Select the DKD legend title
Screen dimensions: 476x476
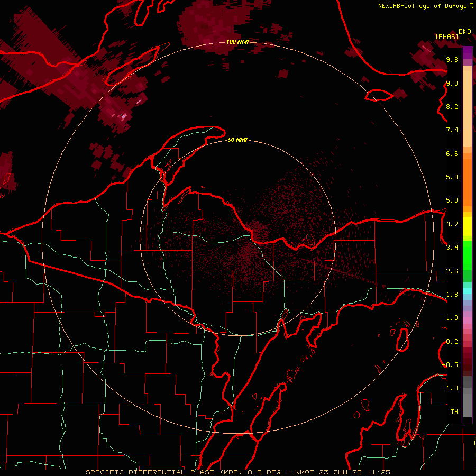pos(465,32)
